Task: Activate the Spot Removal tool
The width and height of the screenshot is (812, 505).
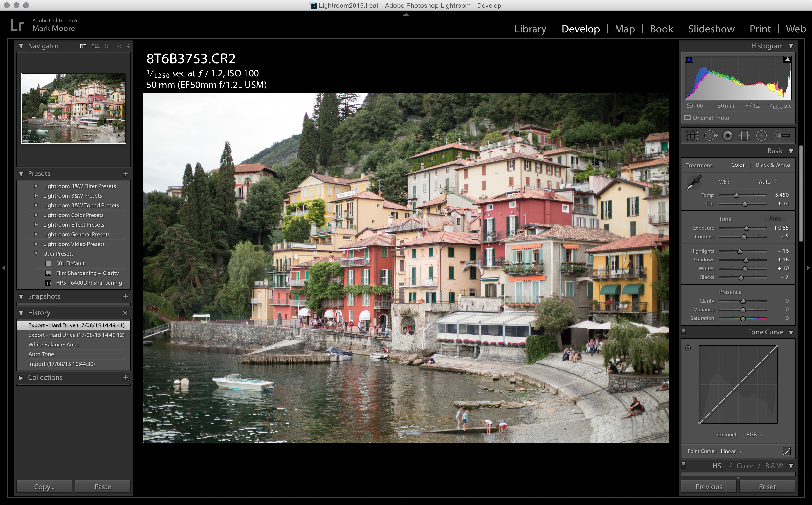Action: click(x=710, y=136)
